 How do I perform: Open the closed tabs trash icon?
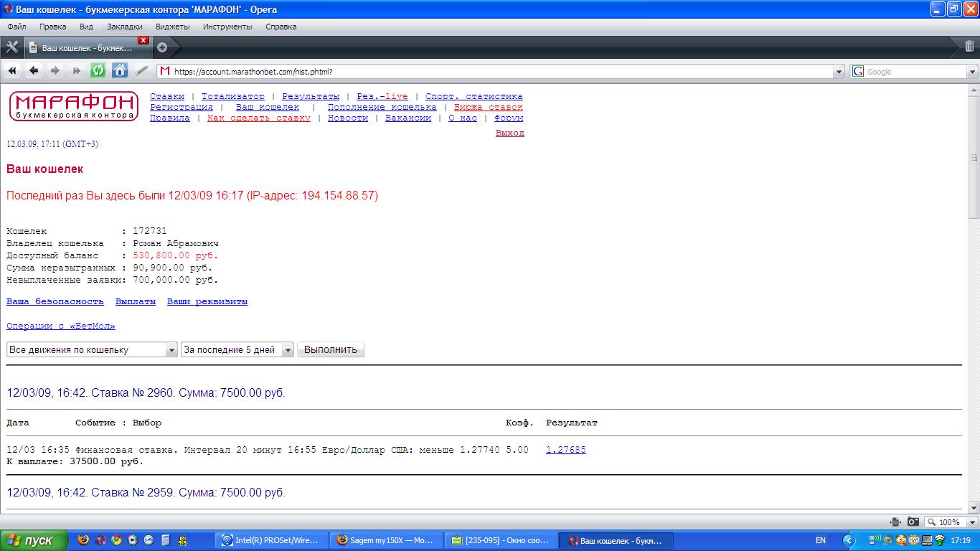(x=969, y=47)
